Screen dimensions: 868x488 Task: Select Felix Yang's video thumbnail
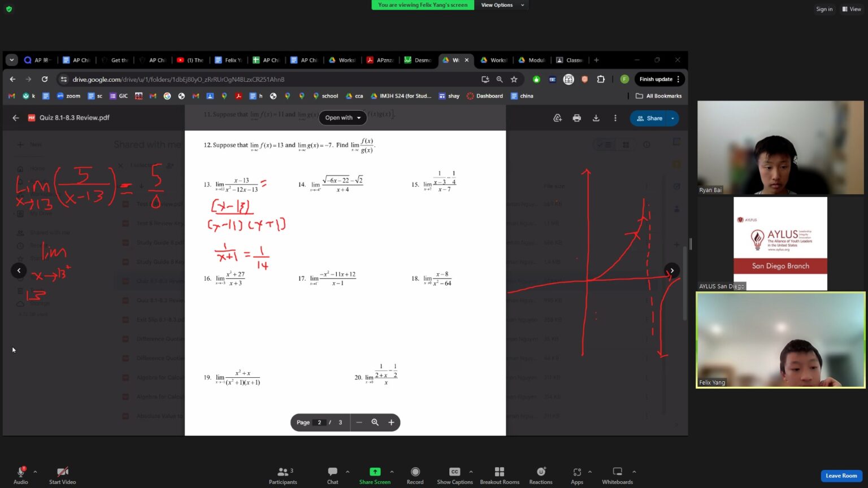(x=780, y=340)
